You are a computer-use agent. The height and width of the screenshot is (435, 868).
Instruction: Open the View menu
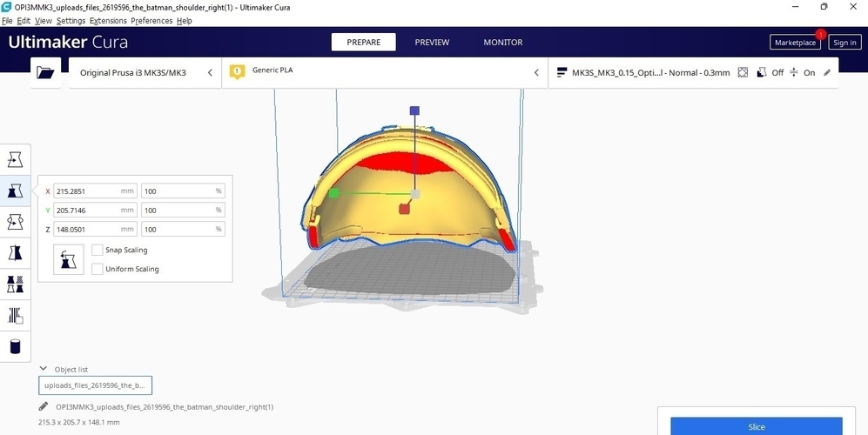pyautogui.click(x=44, y=21)
